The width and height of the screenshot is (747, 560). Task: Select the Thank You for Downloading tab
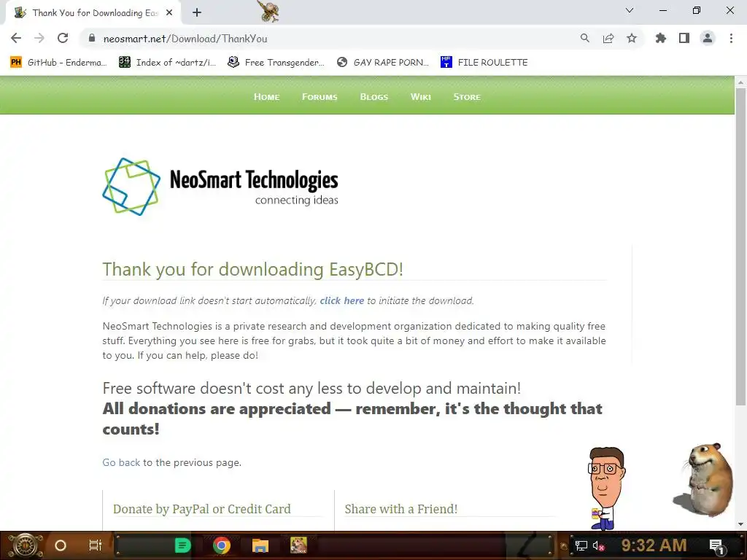click(93, 13)
